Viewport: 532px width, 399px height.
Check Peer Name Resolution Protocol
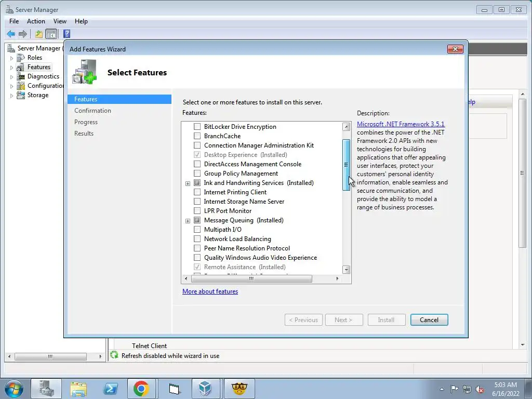(197, 248)
